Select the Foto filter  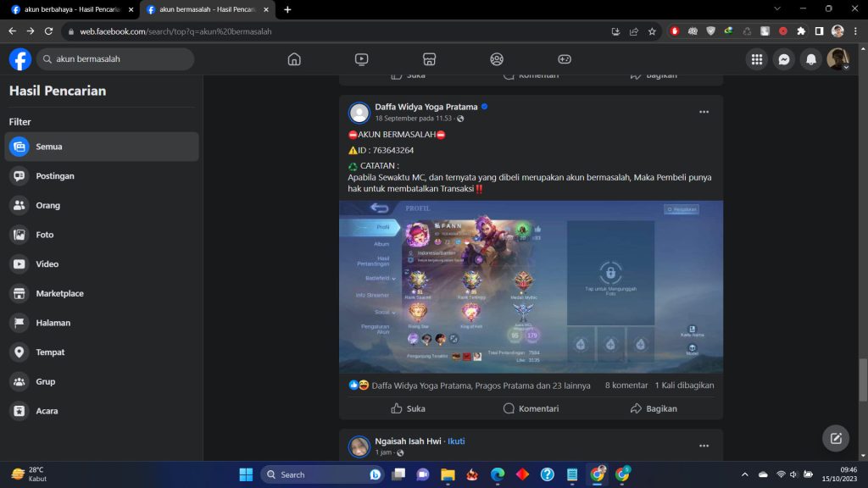[x=102, y=235]
